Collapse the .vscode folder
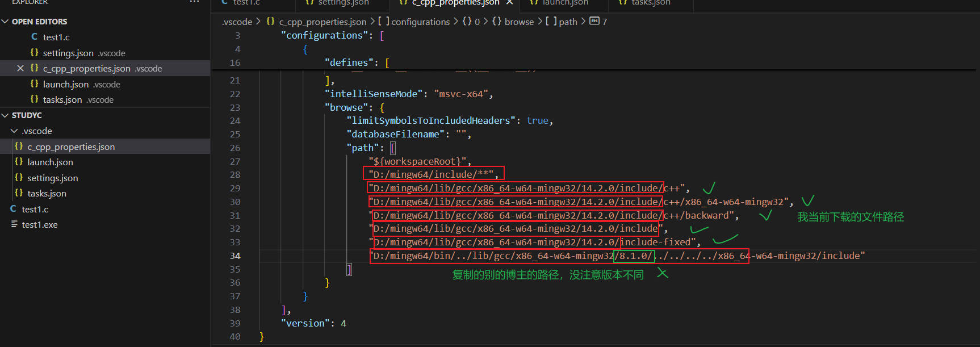980x347 pixels. click(x=14, y=131)
